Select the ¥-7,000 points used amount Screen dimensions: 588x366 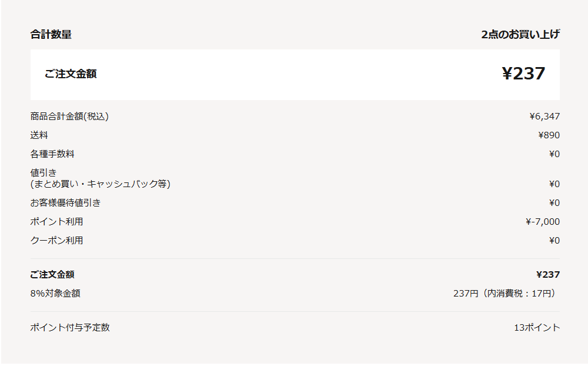click(542, 222)
